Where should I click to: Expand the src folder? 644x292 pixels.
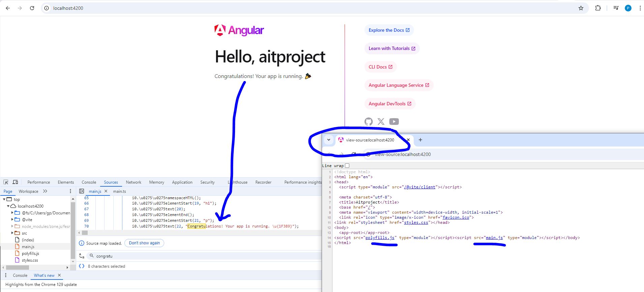12,233
